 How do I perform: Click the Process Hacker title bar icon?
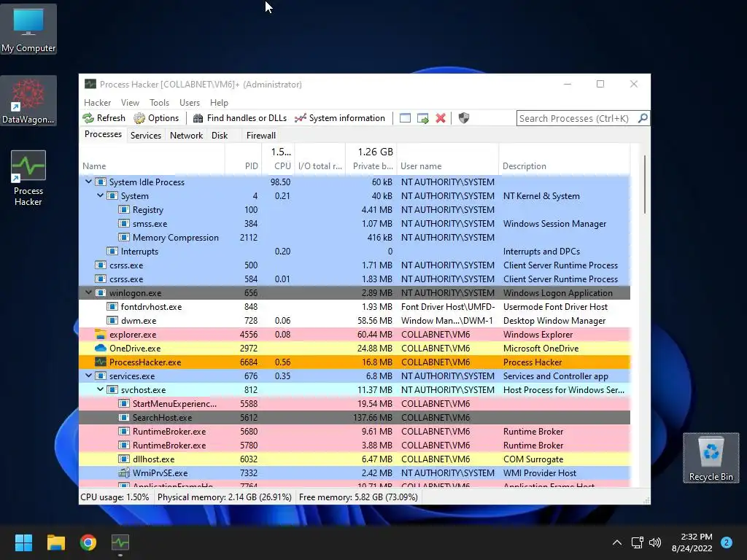point(90,85)
